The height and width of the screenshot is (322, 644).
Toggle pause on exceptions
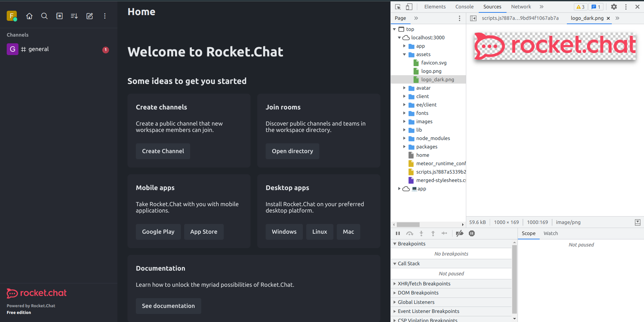pyautogui.click(x=472, y=233)
